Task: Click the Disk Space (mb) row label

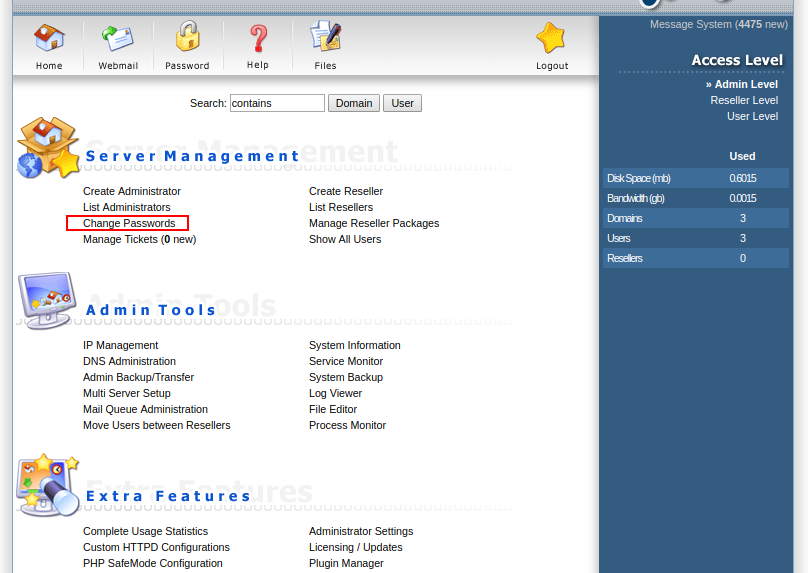Action: tap(638, 178)
